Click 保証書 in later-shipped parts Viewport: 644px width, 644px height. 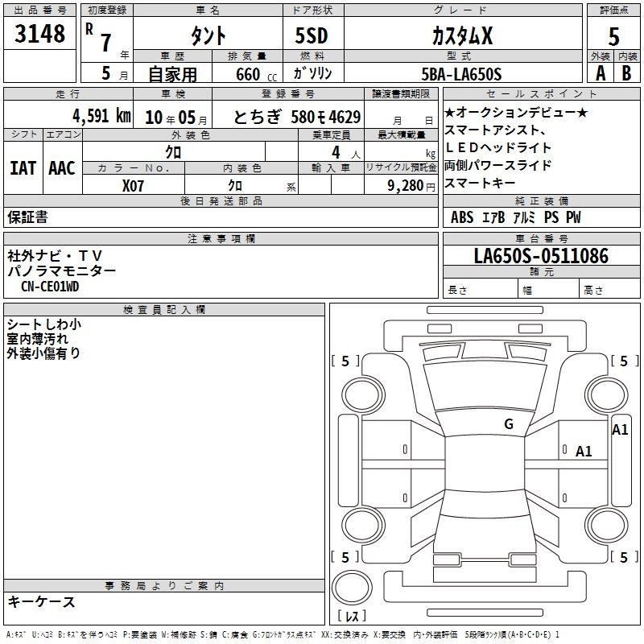click(x=27, y=217)
